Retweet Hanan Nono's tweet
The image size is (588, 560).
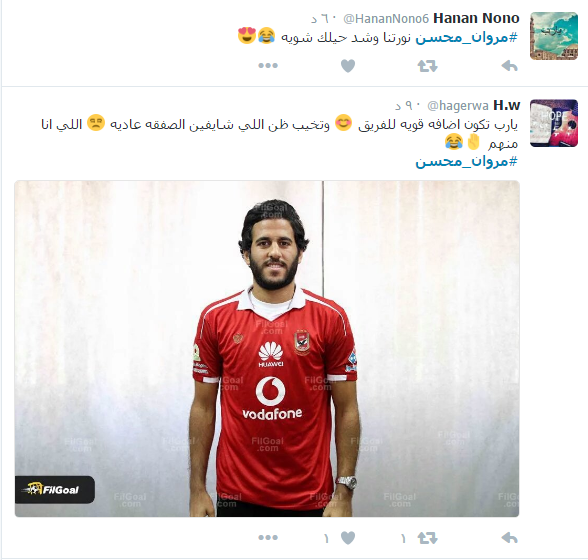(428, 66)
